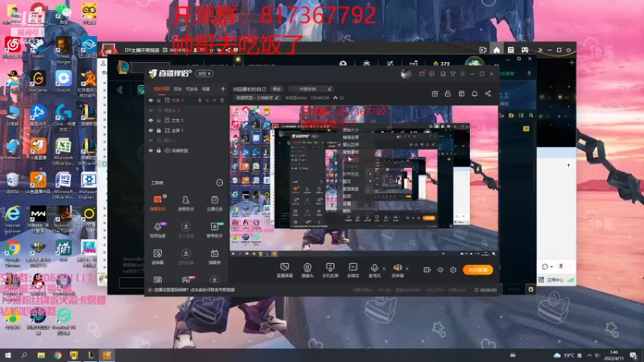Show the 图片 2 layer with eye icon
The width and height of the screenshot is (644, 362).
tap(151, 140)
